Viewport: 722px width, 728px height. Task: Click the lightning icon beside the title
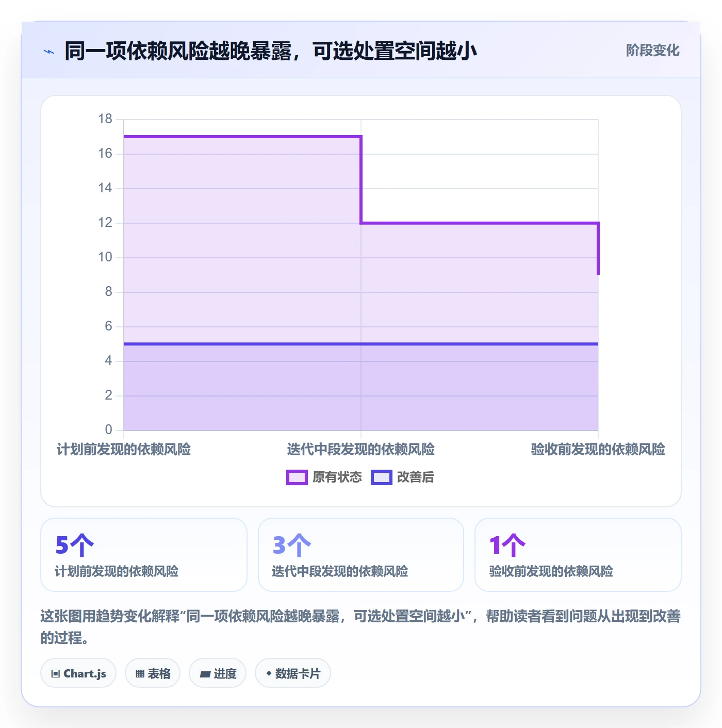[49, 52]
